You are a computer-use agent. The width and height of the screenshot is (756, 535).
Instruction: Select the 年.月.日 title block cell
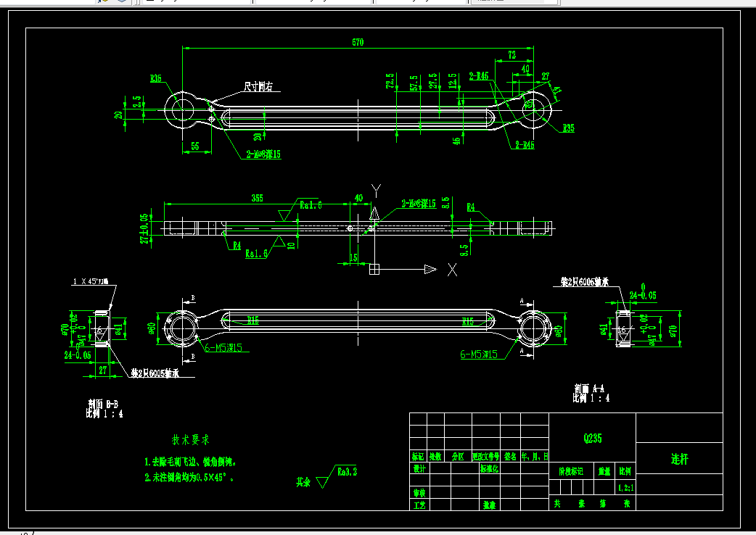pos(535,456)
